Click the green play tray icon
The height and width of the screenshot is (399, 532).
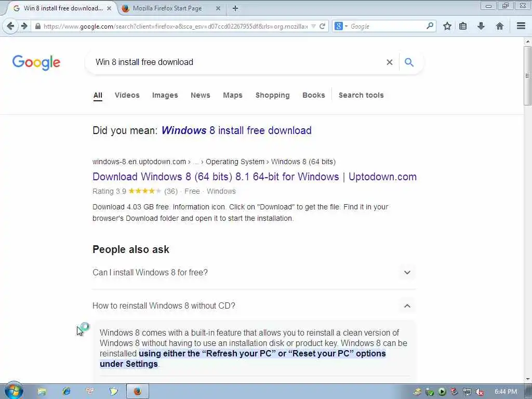pos(442,392)
